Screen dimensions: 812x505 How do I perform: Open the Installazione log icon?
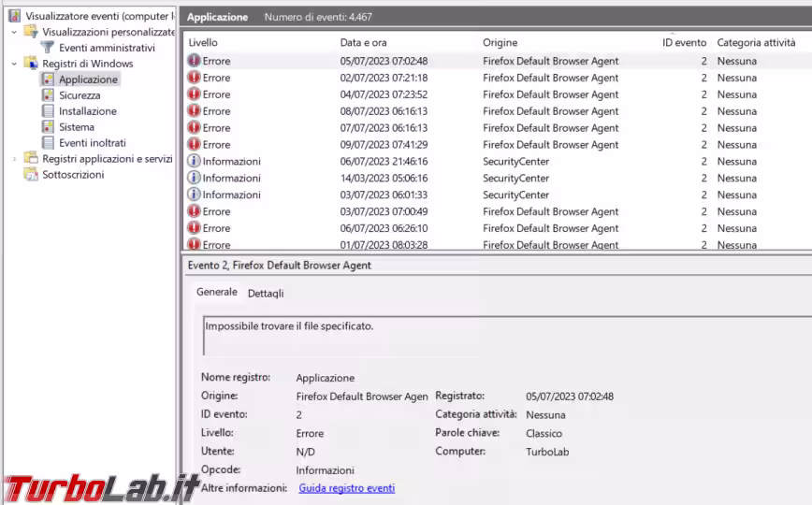(x=48, y=111)
